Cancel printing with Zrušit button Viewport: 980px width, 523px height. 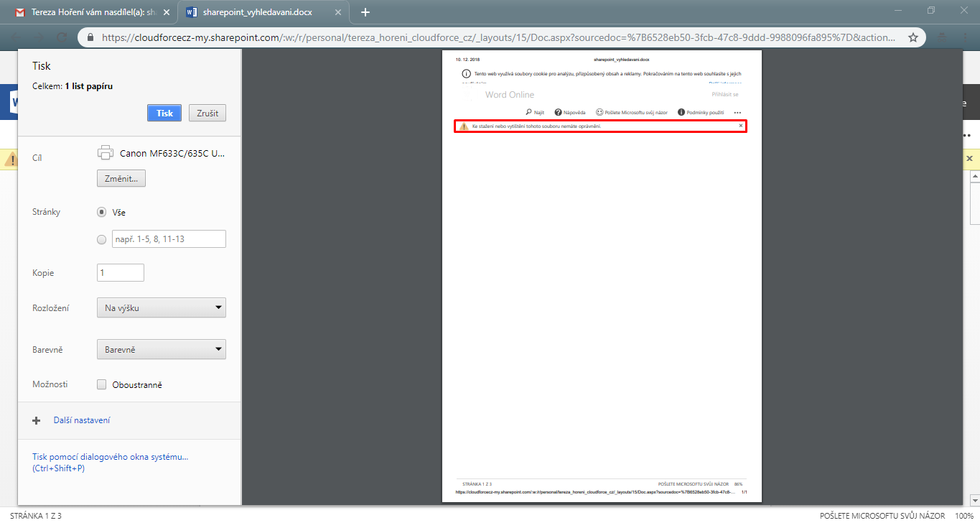coord(207,113)
